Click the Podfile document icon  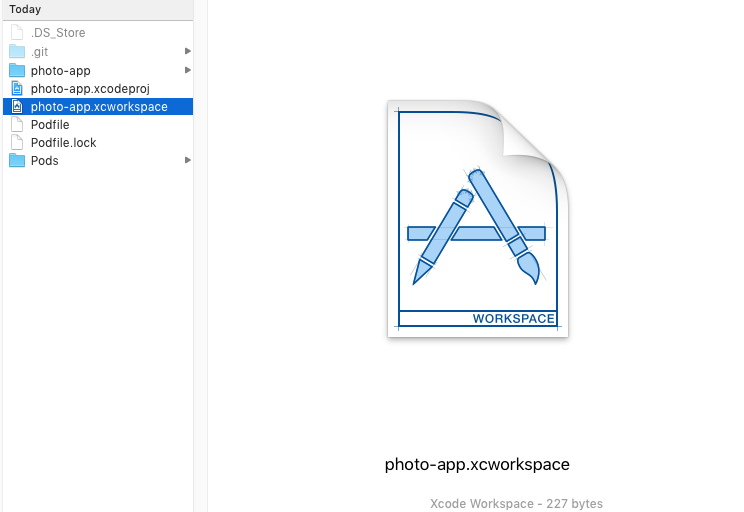click(x=17, y=124)
